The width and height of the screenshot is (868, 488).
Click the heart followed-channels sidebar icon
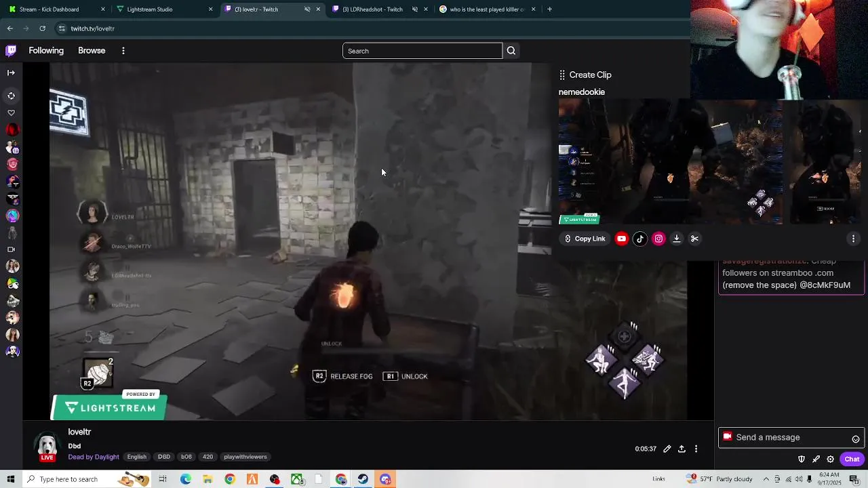11,113
